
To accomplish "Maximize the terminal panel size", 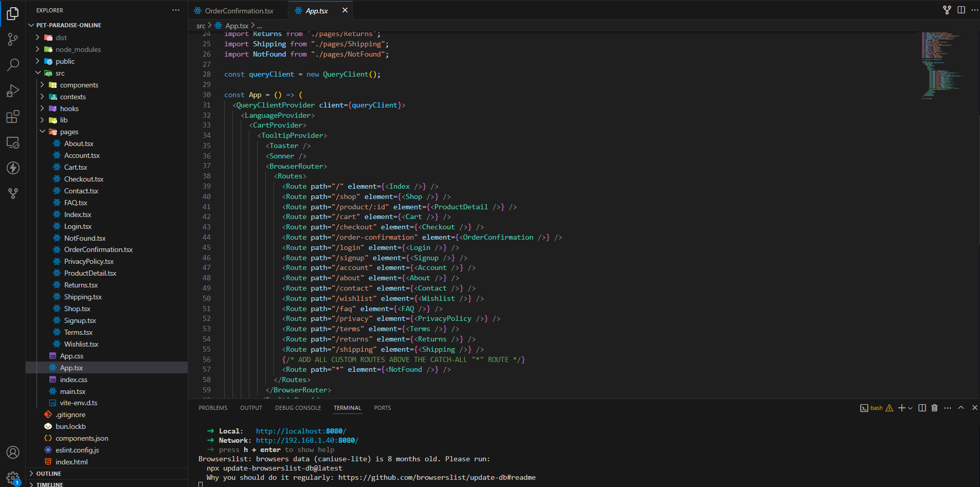I will point(961,408).
